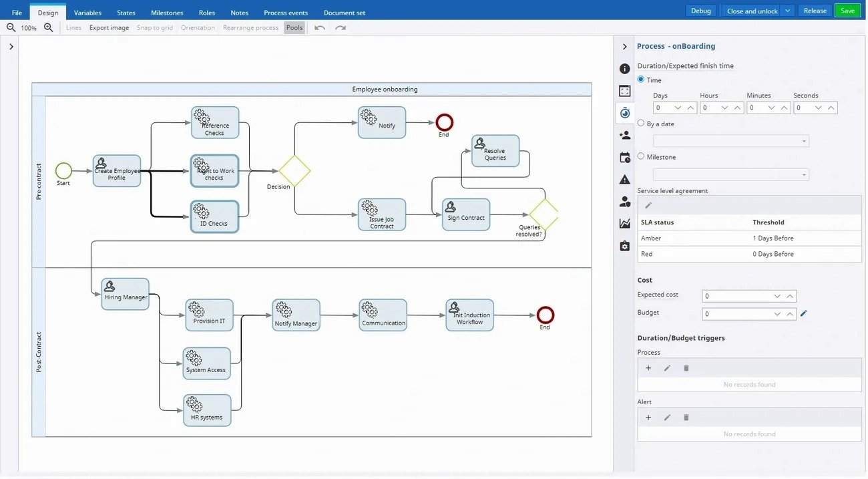Expand the Close and unlock dropdown arrow

tap(788, 11)
